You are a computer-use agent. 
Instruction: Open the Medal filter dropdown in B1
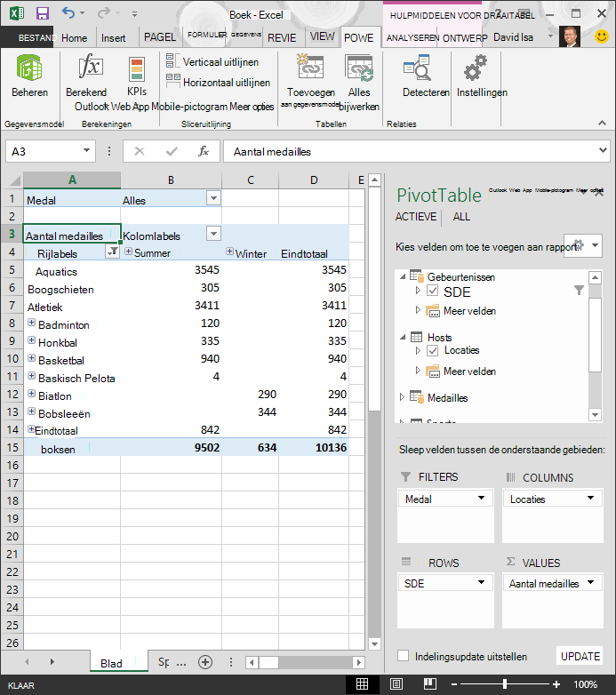(x=213, y=197)
